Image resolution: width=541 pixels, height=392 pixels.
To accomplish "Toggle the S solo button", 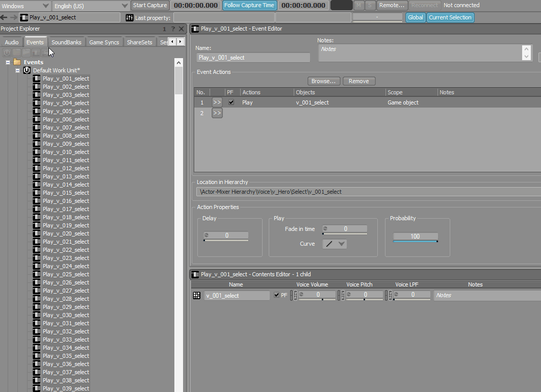I will [370, 5].
